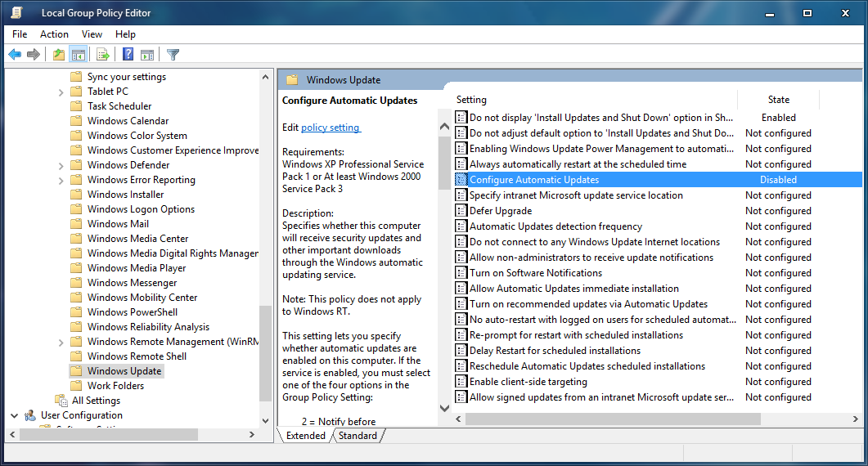
Task: Click the Enabled state of first policy
Action: (x=778, y=118)
